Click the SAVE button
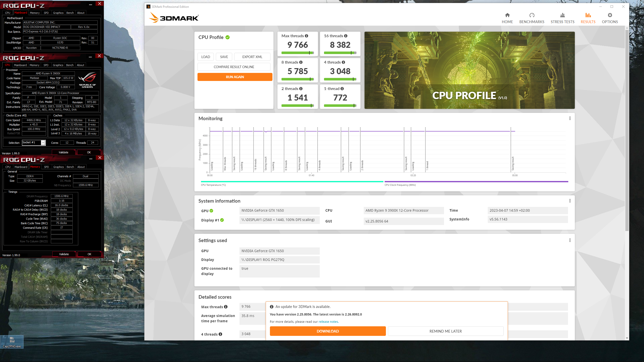This screenshot has height=362, width=644. [224, 57]
